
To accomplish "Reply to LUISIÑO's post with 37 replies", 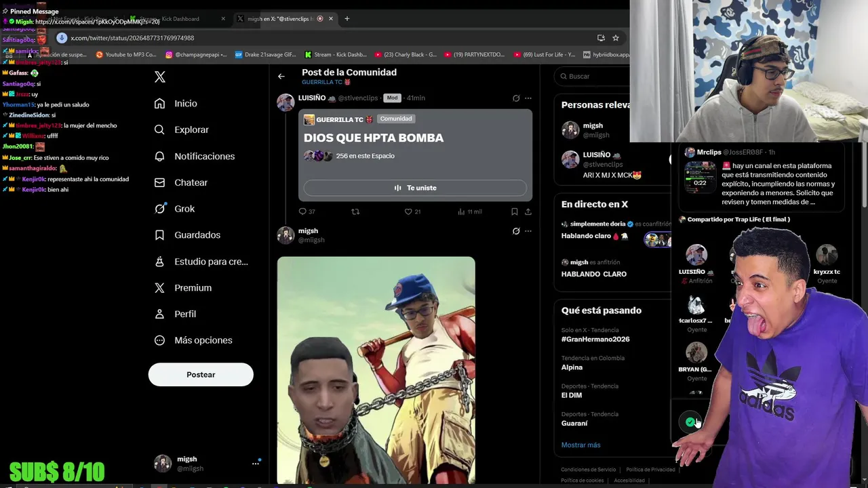I will (307, 211).
